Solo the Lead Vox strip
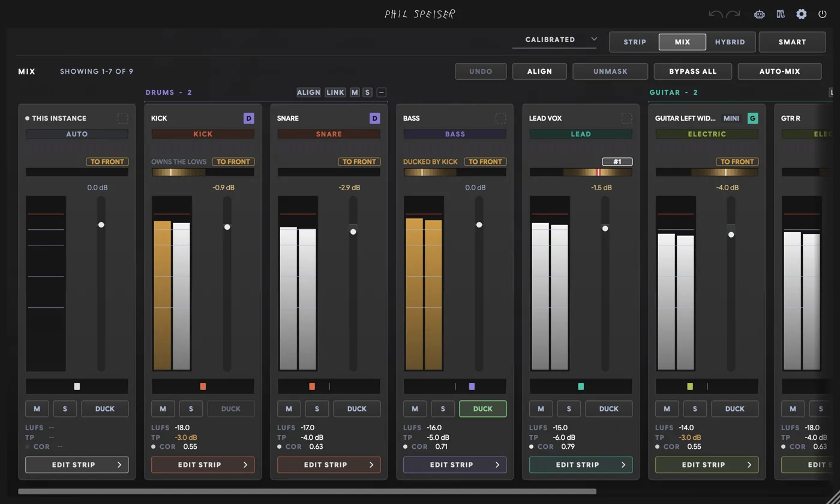The height and width of the screenshot is (504, 840). tap(569, 409)
